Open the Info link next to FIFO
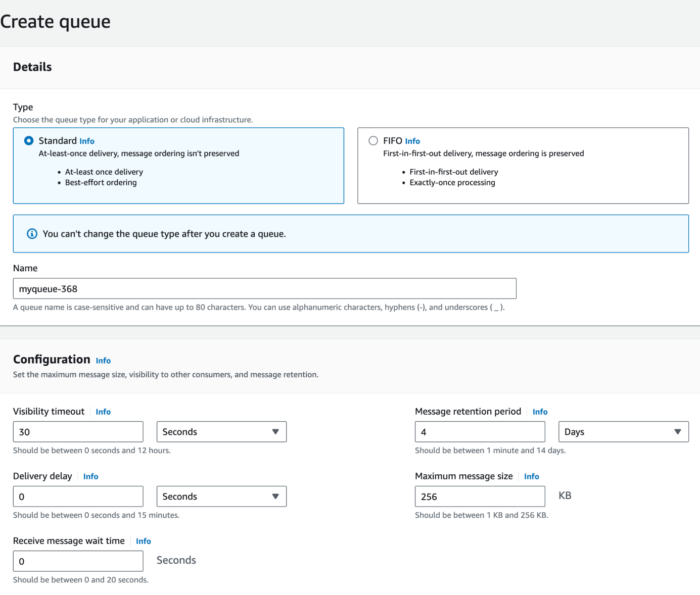The width and height of the screenshot is (700, 595). click(412, 140)
